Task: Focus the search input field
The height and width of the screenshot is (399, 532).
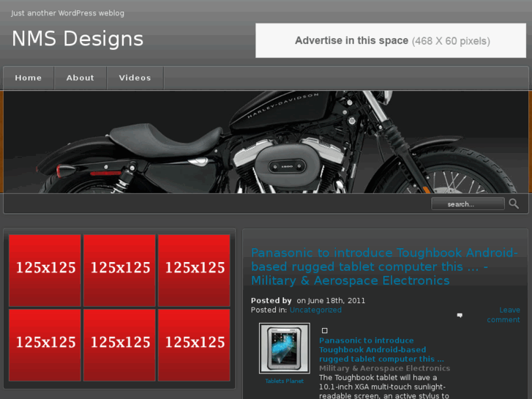Action: (x=468, y=204)
